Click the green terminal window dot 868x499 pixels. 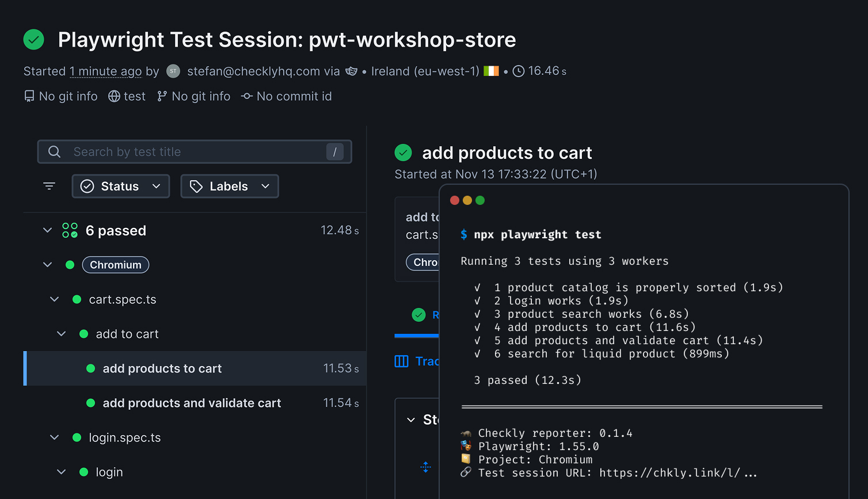[x=480, y=200]
